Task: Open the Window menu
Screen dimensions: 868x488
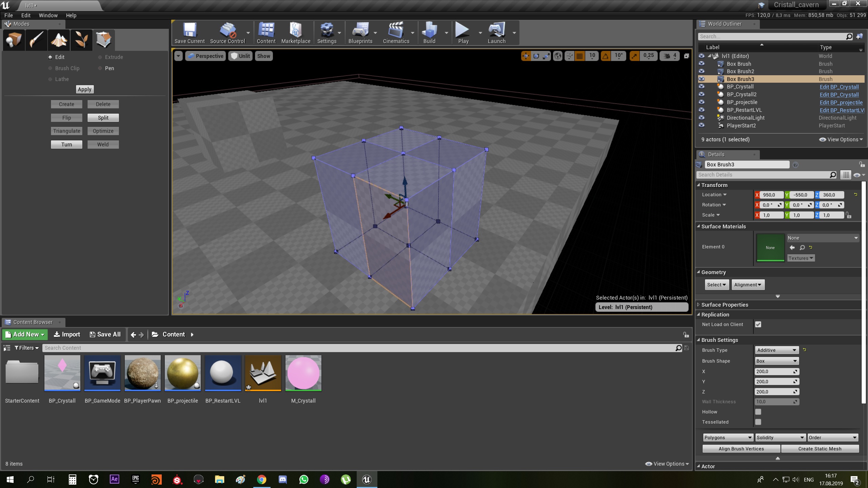Action: [48, 15]
